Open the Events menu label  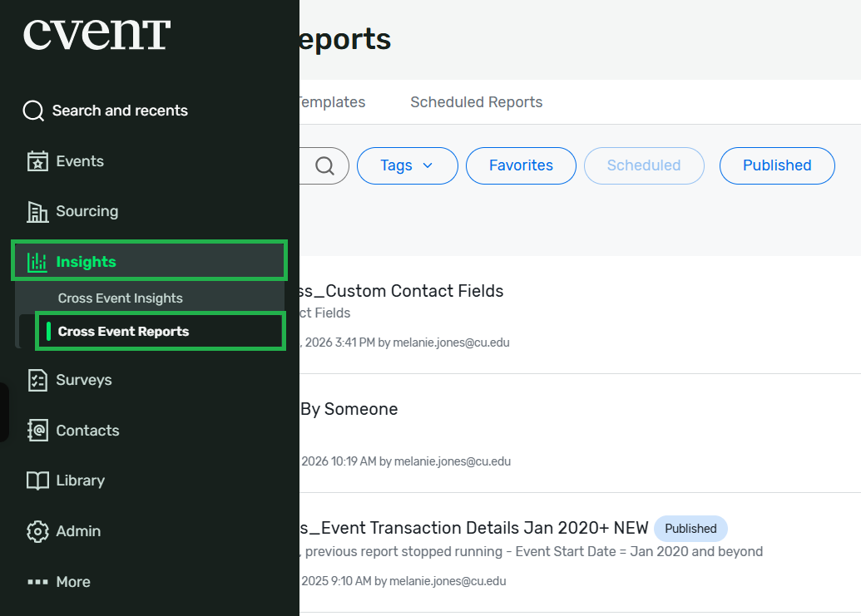pyautogui.click(x=80, y=161)
